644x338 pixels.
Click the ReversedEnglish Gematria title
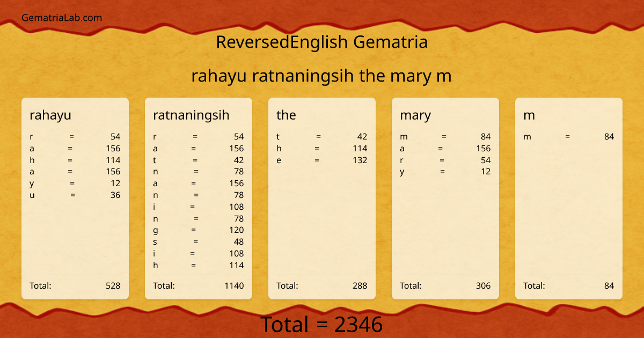pos(322,42)
